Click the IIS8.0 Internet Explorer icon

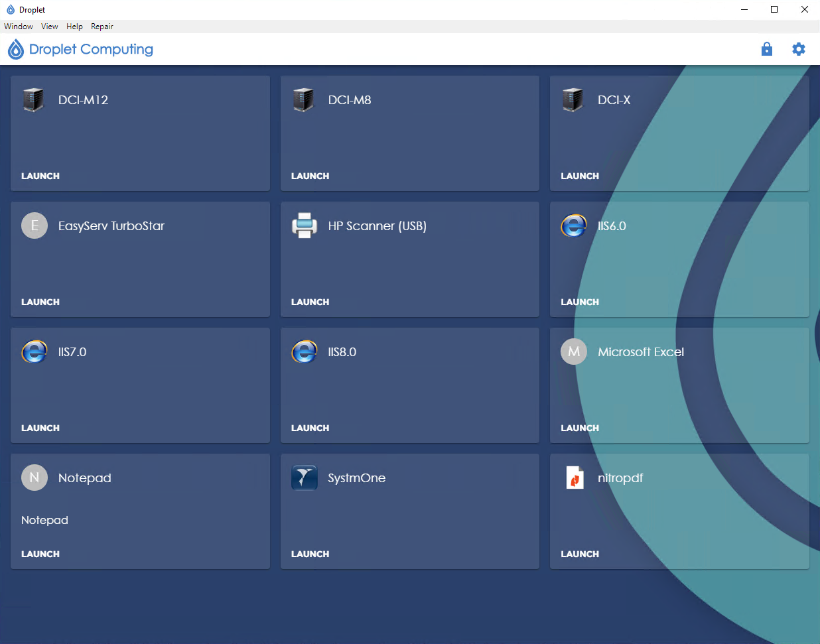(305, 352)
